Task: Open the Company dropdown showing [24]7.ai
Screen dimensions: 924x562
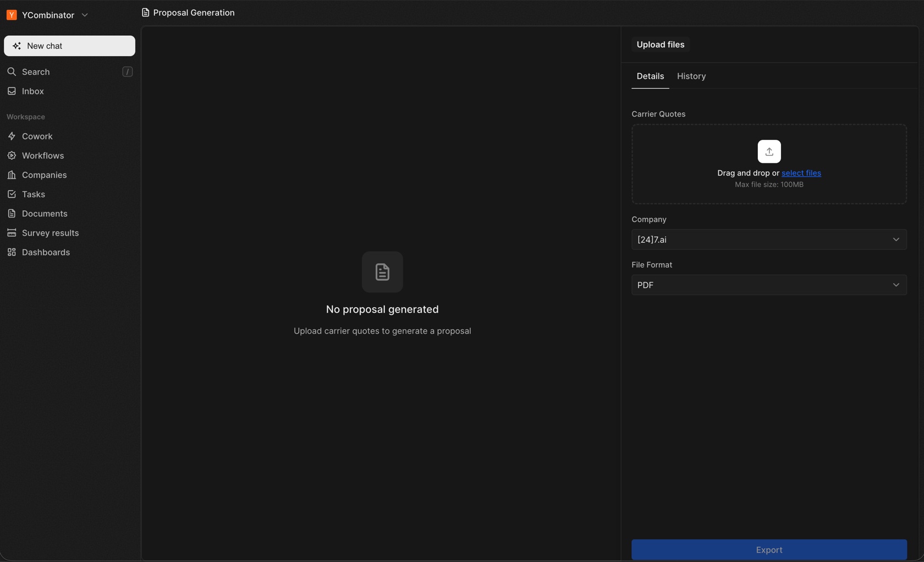Action: (x=769, y=239)
